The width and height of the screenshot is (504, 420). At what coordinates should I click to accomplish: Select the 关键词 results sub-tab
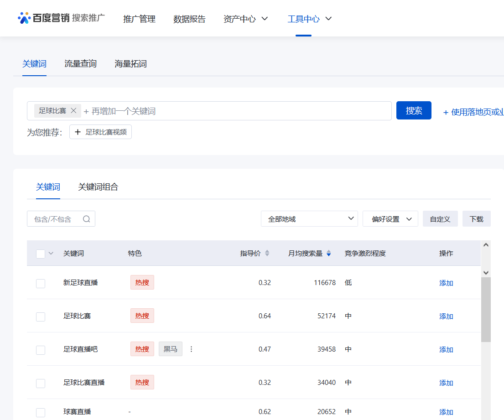48,187
